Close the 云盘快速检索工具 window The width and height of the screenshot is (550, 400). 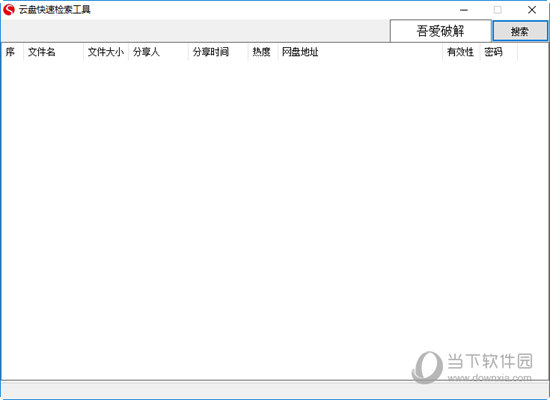pyautogui.click(x=532, y=10)
